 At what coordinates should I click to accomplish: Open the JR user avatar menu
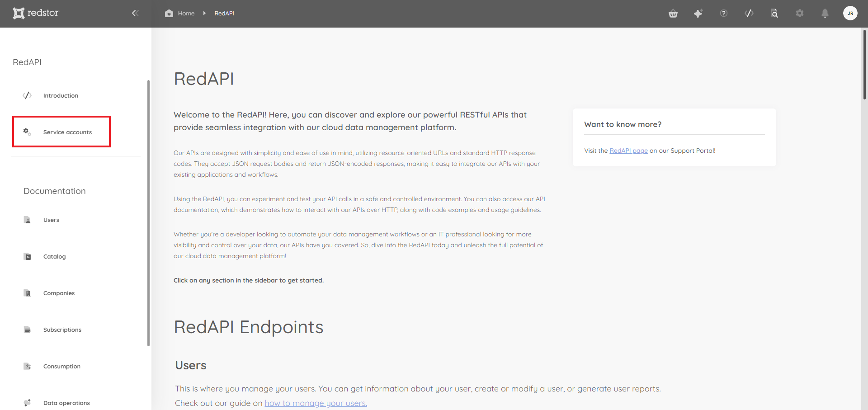pos(850,13)
